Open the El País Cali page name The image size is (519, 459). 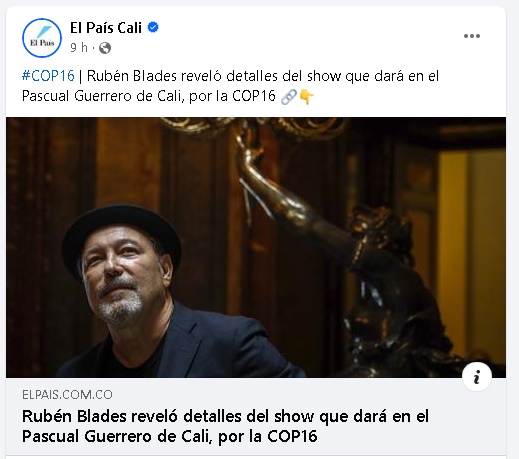point(106,28)
